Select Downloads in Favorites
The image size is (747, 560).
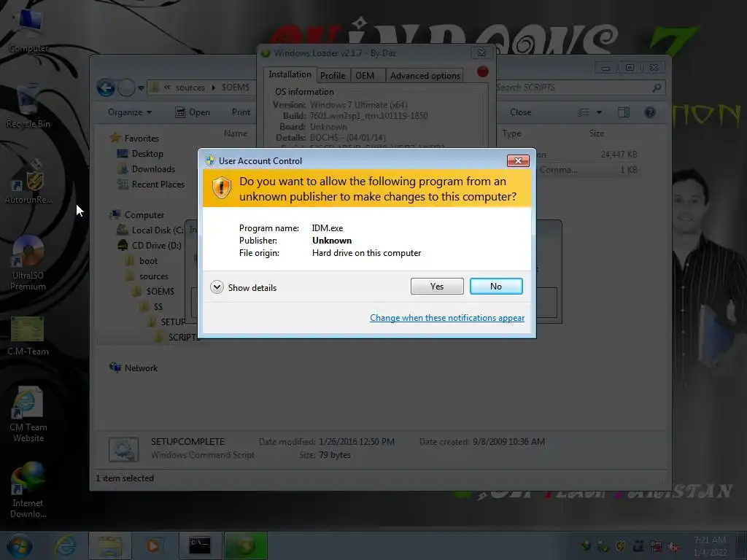(152, 169)
